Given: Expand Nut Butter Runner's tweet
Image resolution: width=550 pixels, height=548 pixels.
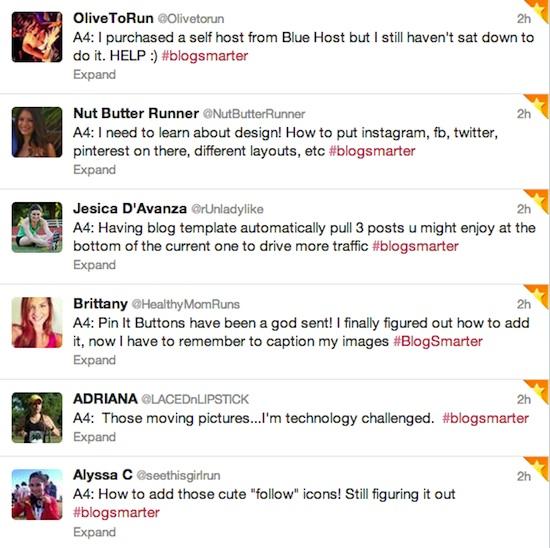Looking at the screenshot, I should [x=94, y=170].
